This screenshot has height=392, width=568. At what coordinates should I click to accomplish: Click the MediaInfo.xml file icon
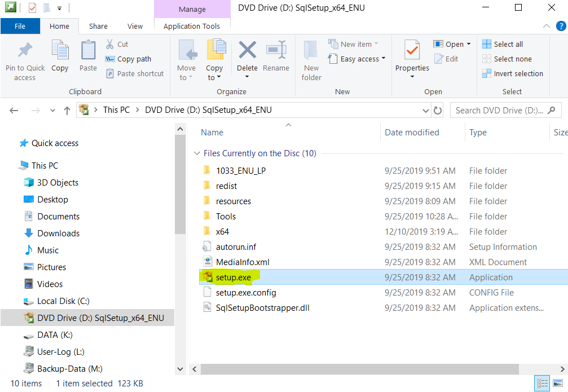(208, 262)
